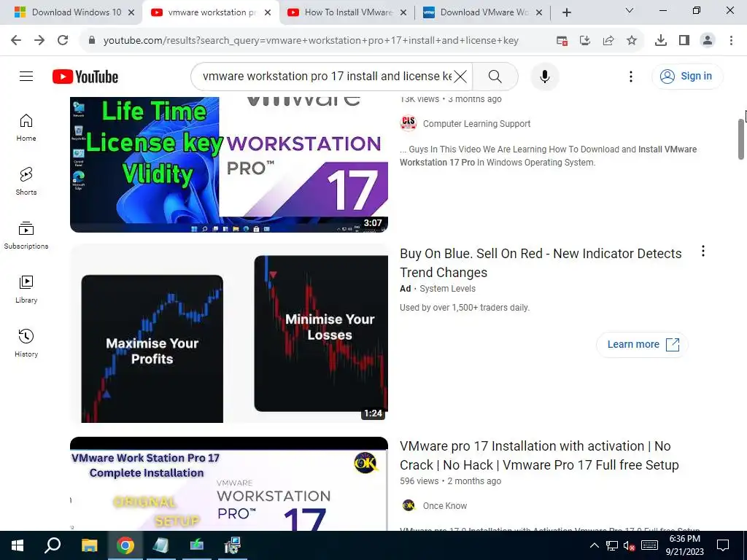This screenshot has height=560, width=747.
Task: Open Chrome profile avatar
Action: tap(708, 41)
